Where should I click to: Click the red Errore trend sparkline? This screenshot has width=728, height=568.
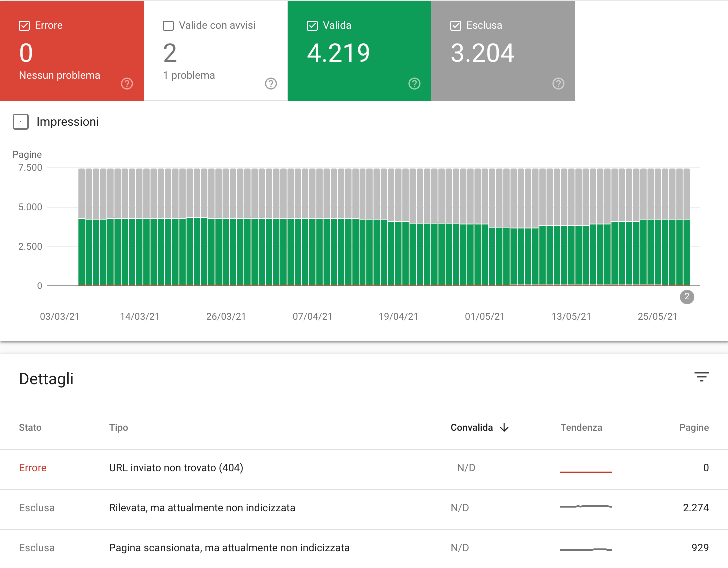tap(586, 472)
